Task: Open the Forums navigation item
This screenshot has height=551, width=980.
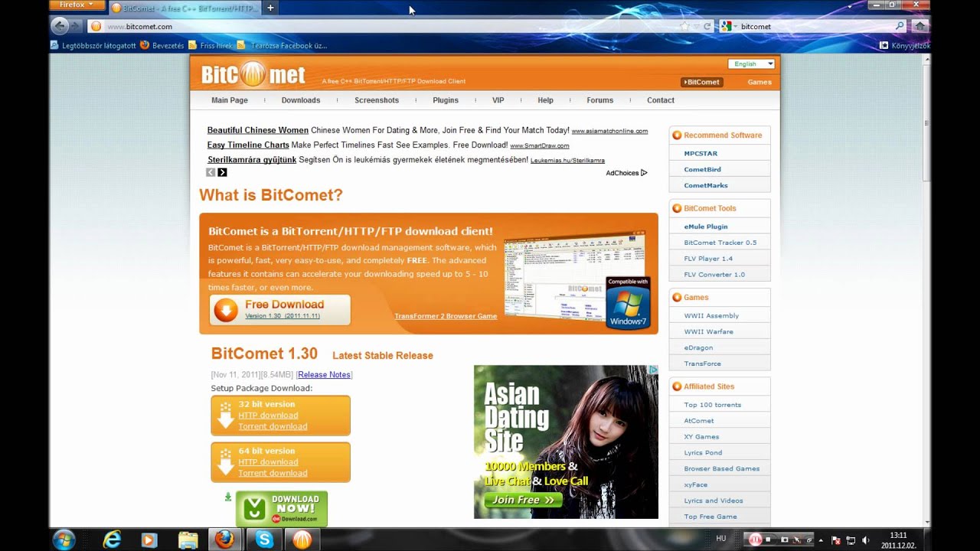Action: point(600,100)
